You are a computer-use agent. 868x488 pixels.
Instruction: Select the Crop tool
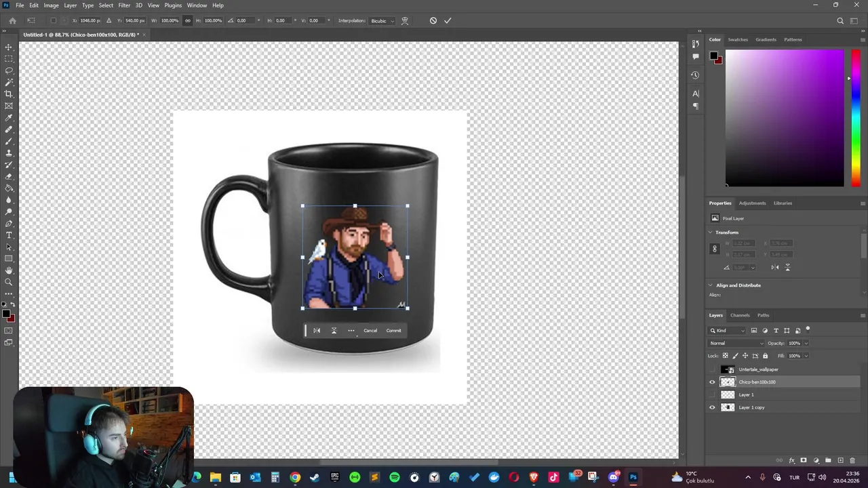(9, 94)
